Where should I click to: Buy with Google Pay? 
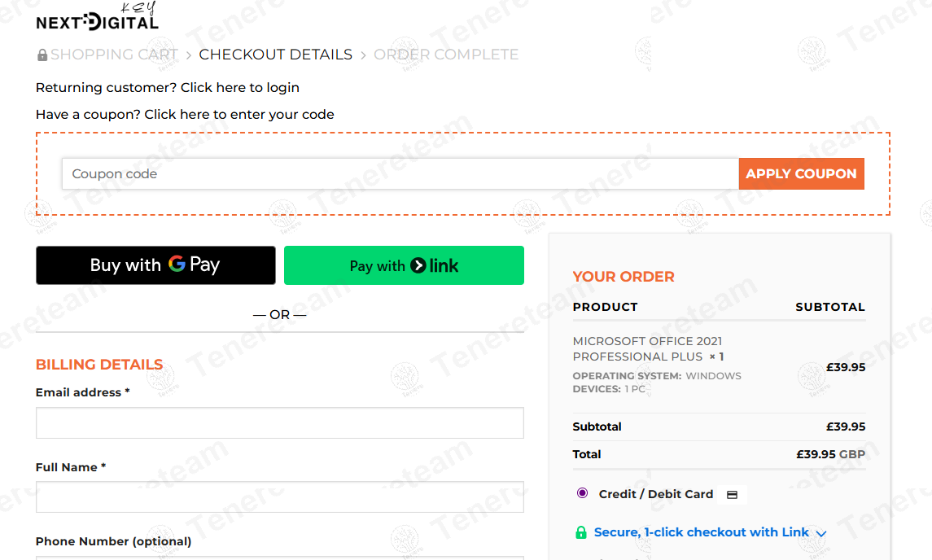coord(155,265)
